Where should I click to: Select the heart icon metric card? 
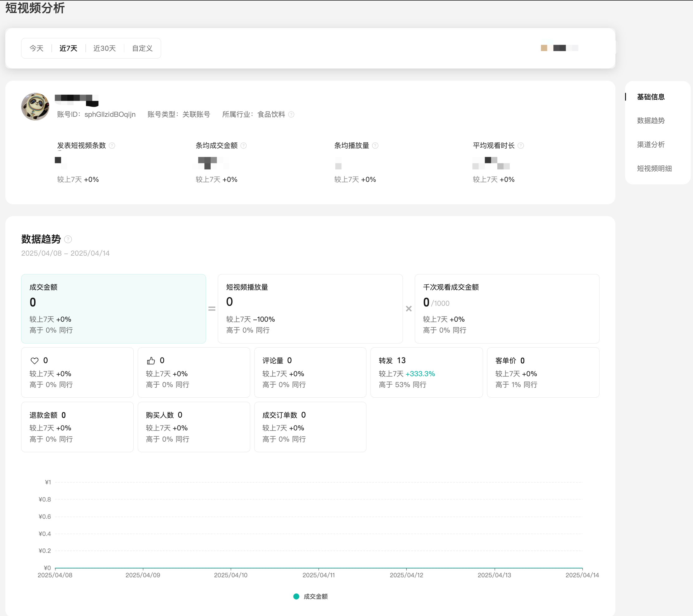(x=77, y=372)
